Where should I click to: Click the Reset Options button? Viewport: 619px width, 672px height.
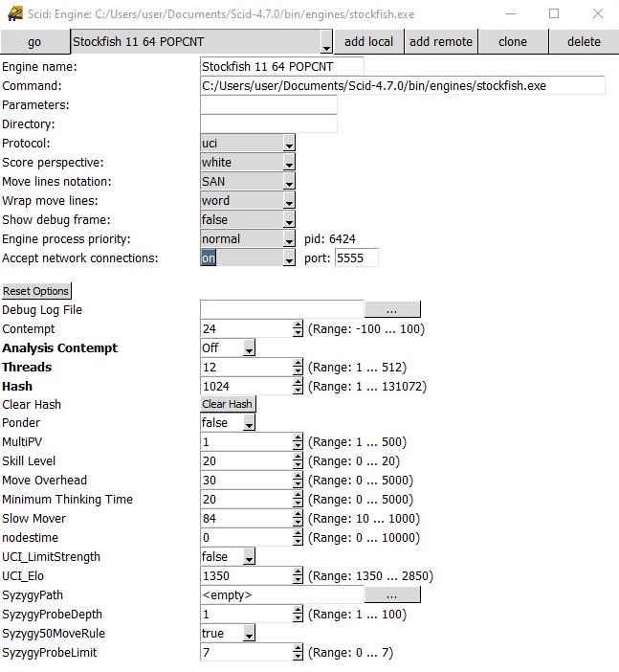pyautogui.click(x=36, y=291)
